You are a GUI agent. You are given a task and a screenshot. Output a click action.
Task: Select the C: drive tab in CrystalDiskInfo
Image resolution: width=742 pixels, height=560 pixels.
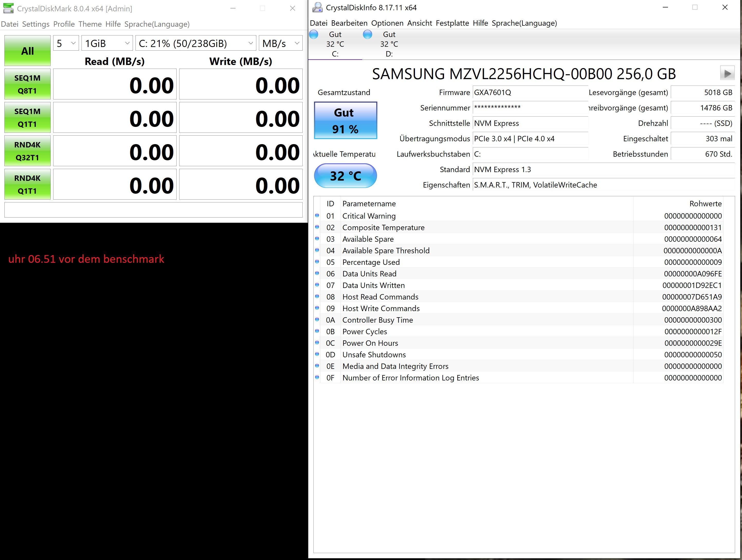tap(335, 44)
